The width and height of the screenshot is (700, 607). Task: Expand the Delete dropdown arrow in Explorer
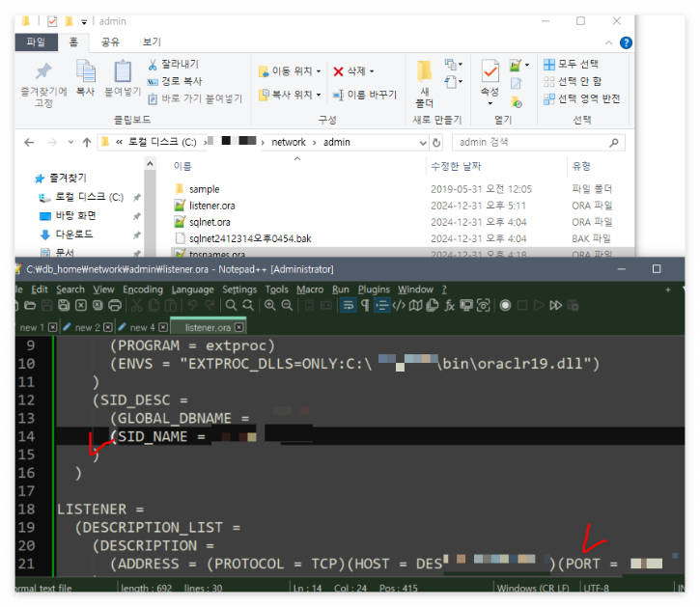tap(372, 71)
